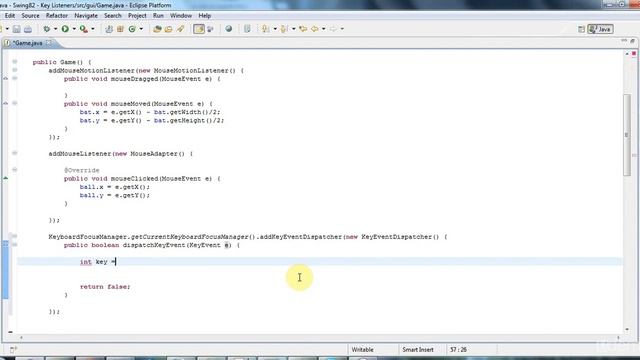Click the vertical scrollbar thumb of the editor
Screen dimensions: 640x360
(627, 135)
